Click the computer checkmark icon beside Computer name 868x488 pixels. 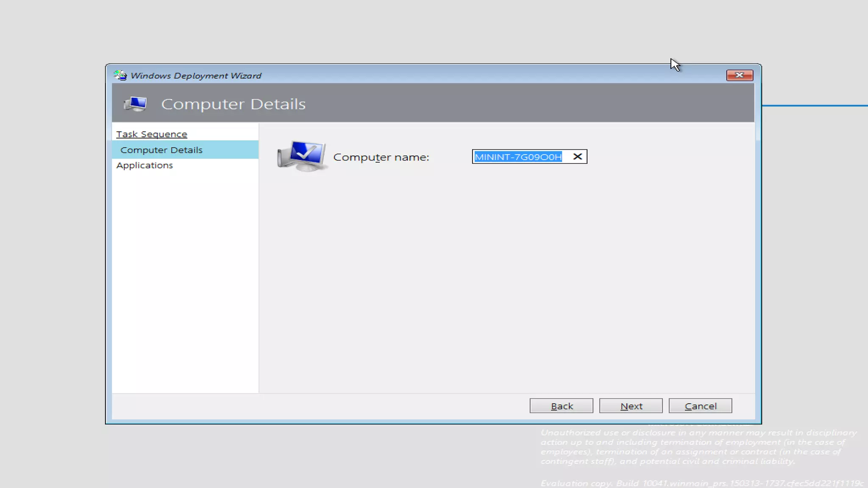tap(301, 156)
